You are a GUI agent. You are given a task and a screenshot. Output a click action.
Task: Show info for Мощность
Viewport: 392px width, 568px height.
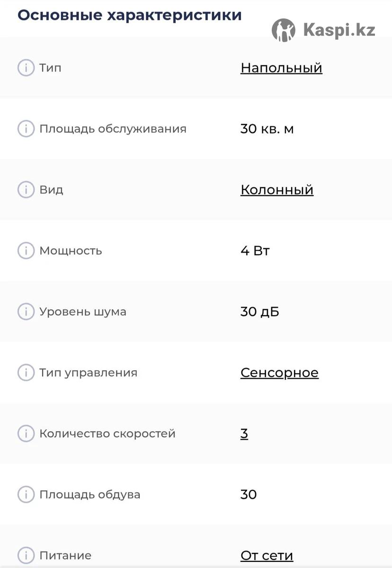(26, 251)
